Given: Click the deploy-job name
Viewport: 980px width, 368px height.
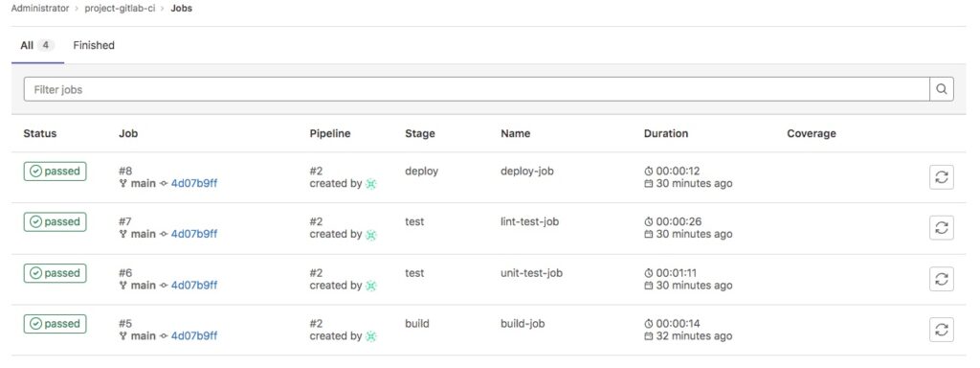Looking at the screenshot, I should [527, 171].
